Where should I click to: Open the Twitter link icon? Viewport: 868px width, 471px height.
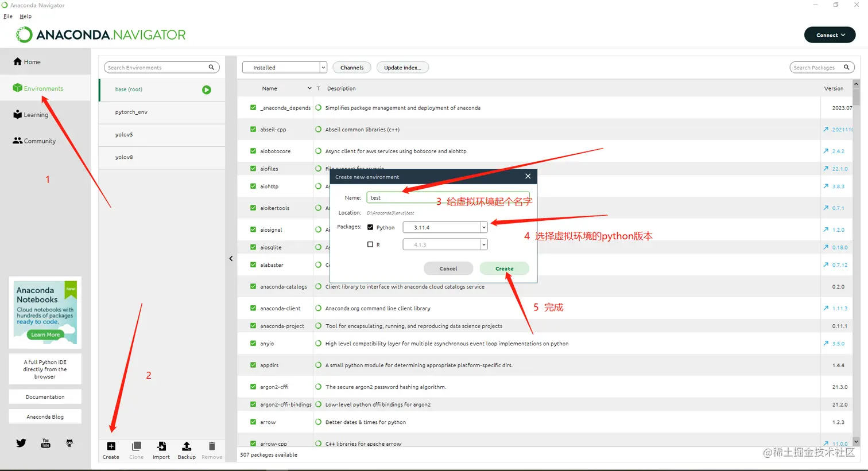21,443
